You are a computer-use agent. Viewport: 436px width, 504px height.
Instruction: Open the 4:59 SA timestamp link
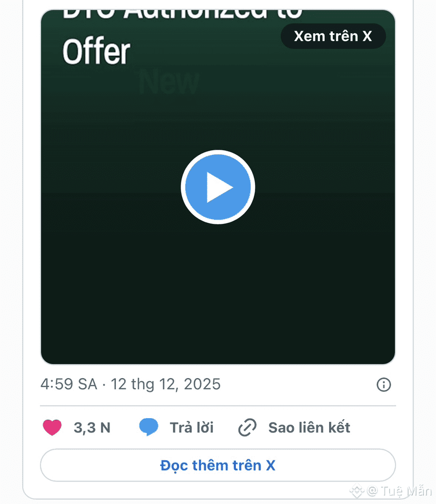(x=68, y=384)
